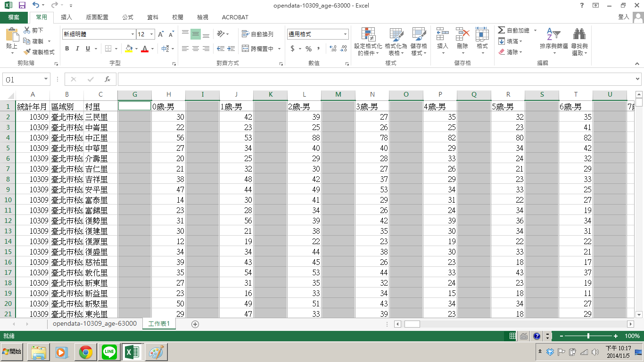Switch to the opendata-10309_age-63000 sheet tab
The image size is (644, 362).
click(94, 324)
